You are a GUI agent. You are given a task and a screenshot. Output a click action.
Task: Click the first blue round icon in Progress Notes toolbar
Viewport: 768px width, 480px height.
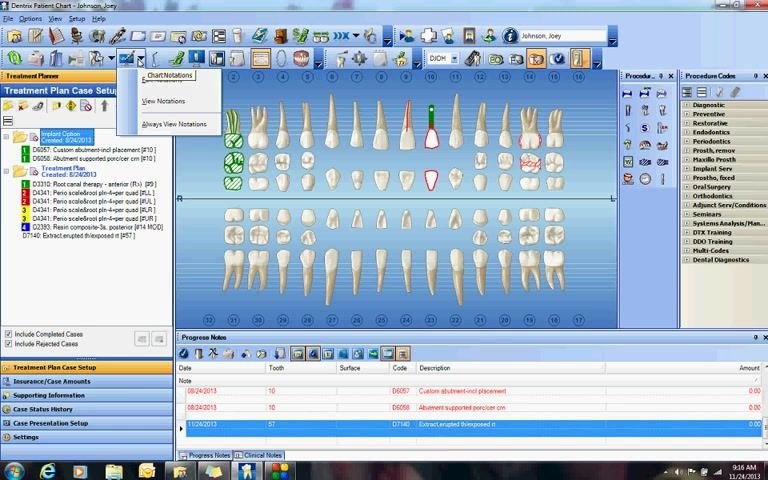(x=184, y=353)
